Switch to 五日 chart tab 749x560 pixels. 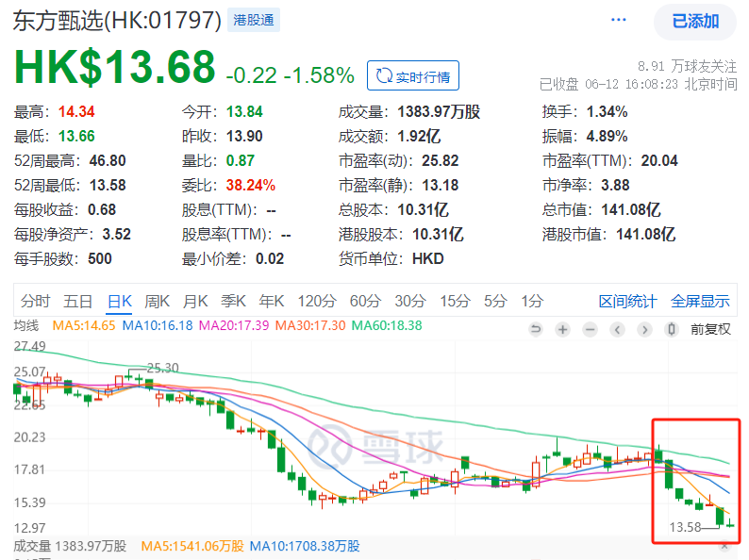coord(78,302)
